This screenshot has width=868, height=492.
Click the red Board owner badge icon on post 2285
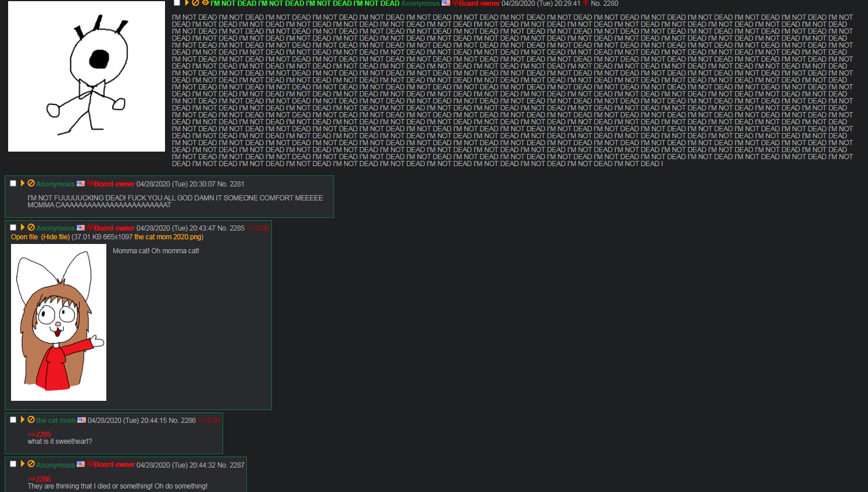90,228
